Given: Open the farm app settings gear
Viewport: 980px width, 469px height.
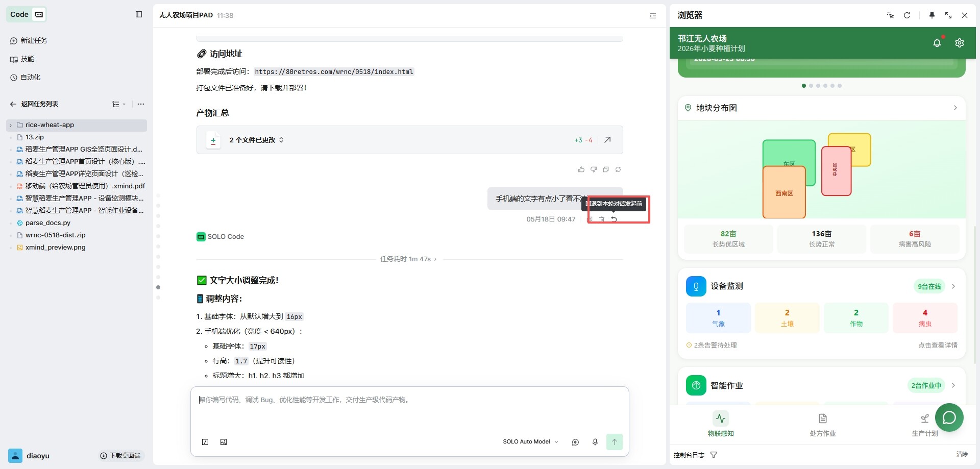Looking at the screenshot, I should [x=960, y=43].
